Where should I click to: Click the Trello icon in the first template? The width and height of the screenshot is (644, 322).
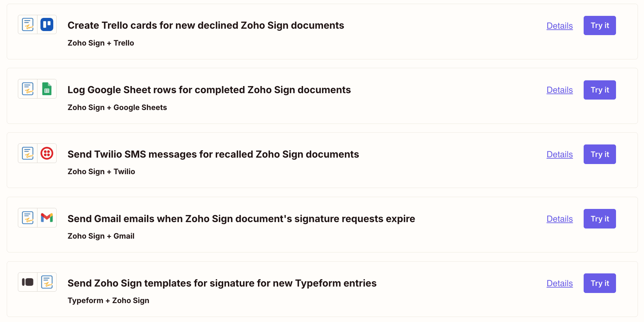(47, 24)
